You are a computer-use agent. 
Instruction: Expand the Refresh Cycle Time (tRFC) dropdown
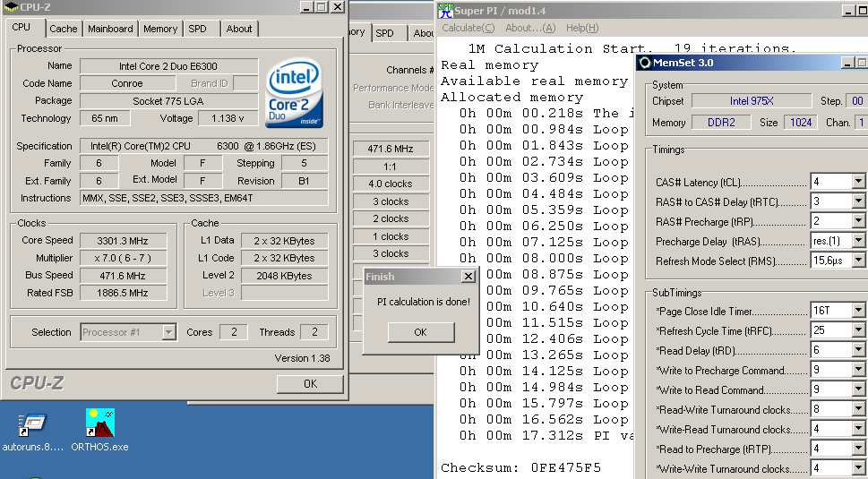(858, 330)
